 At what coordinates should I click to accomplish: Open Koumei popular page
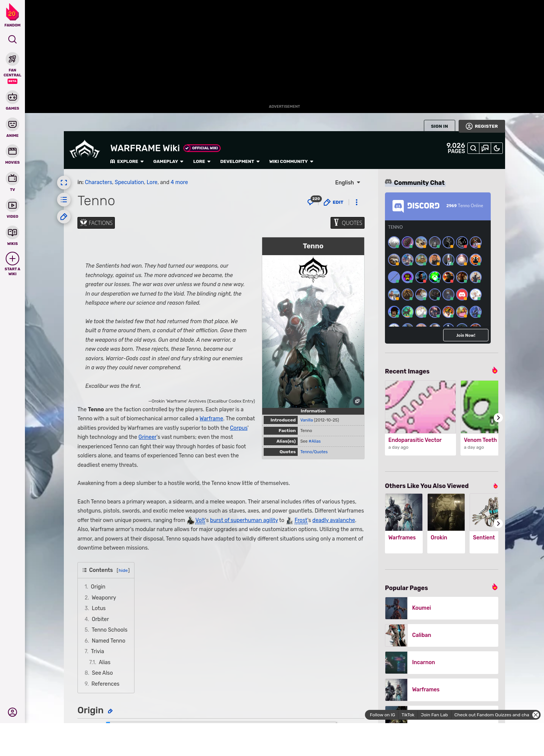pyautogui.click(x=442, y=608)
